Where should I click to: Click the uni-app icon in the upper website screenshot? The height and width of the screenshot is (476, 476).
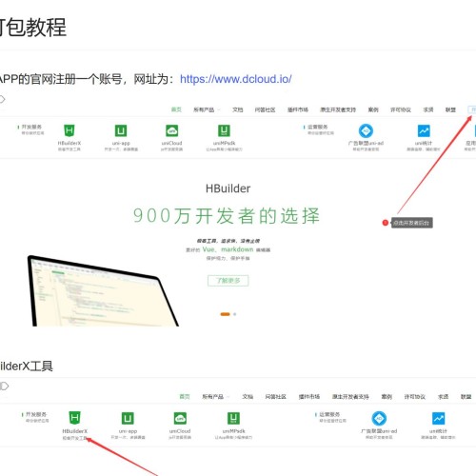coord(121,130)
